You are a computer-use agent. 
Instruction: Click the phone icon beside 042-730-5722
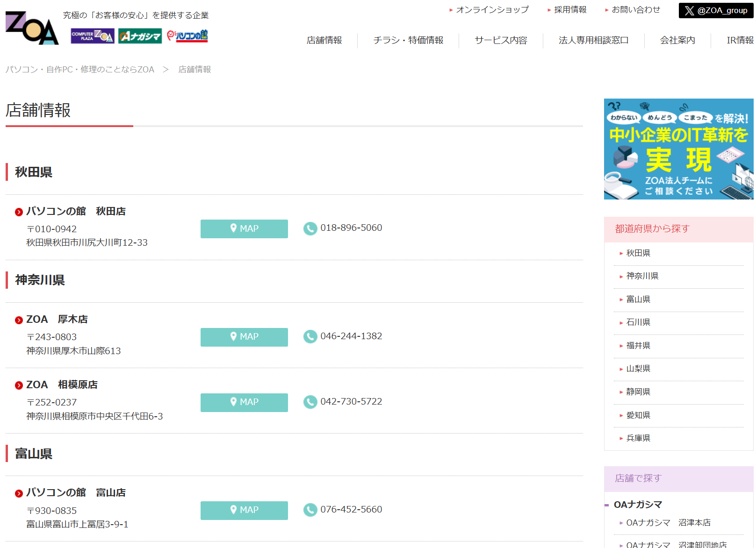pos(310,402)
